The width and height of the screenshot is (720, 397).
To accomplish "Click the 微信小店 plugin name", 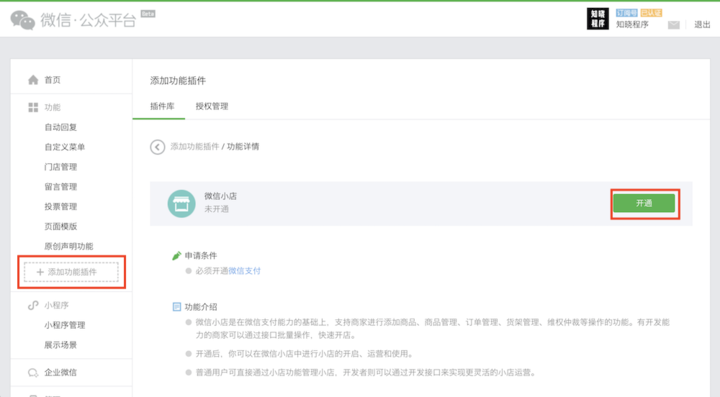I will 220,196.
